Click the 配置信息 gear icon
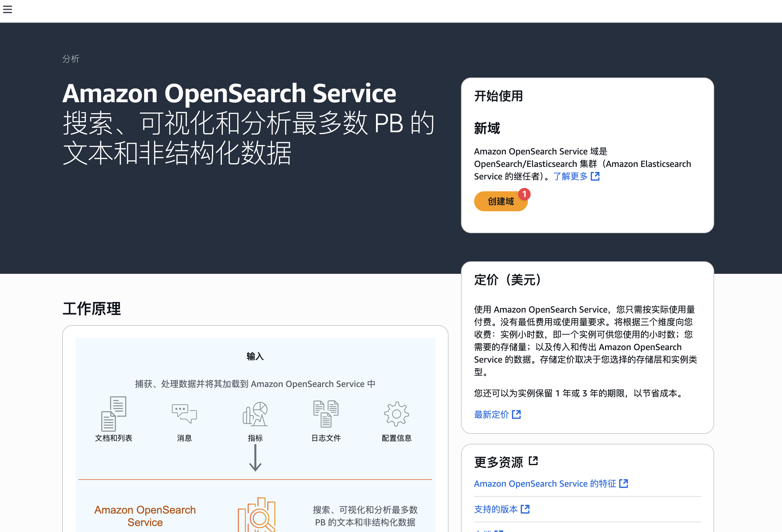The height and width of the screenshot is (532, 782). click(396, 414)
